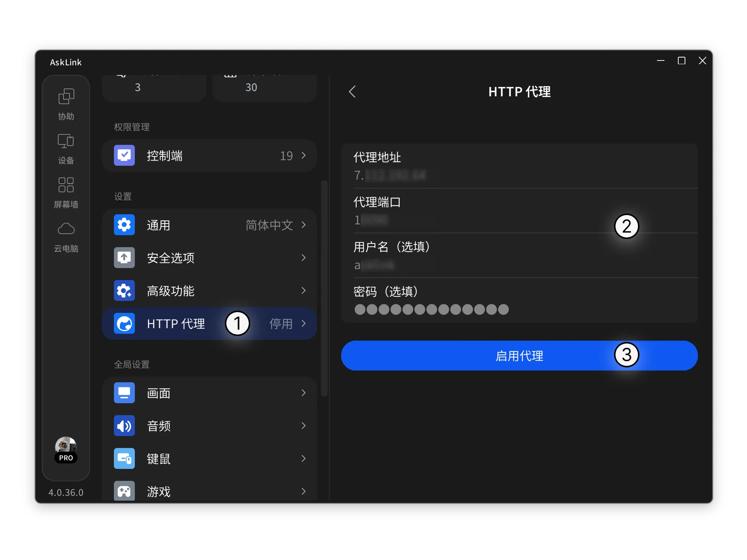Viewport: 747px width, 560px height.
Task: Enable the proxy with 启用代理 button
Action: 519,355
